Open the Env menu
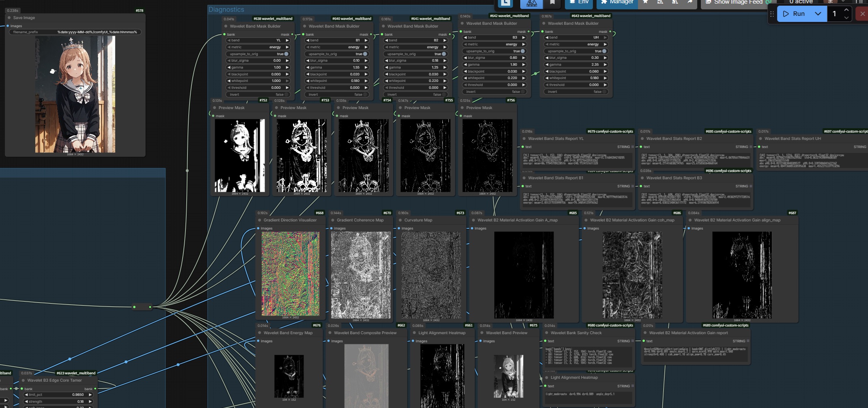This screenshot has width=868, height=408. (x=579, y=2)
